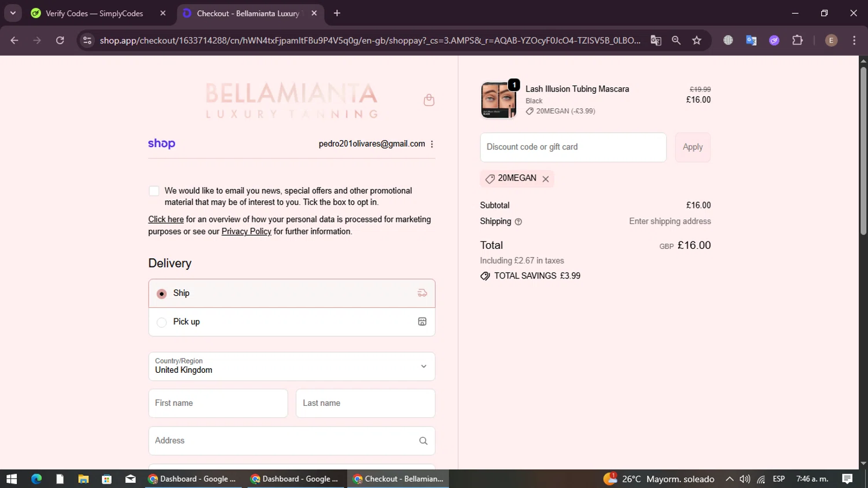Click the scroll down arrow of the scrollbar
The height and width of the screenshot is (488, 868).
tap(863, 464)
